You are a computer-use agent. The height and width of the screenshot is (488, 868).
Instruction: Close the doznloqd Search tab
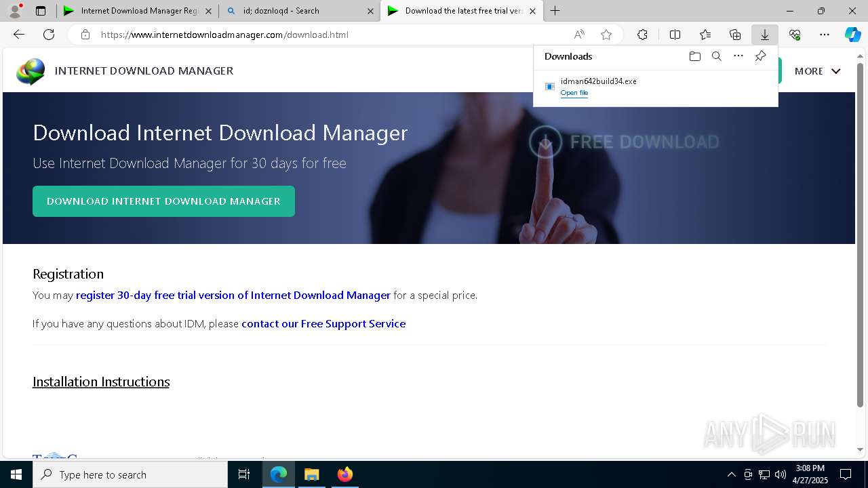pos(370,11)
